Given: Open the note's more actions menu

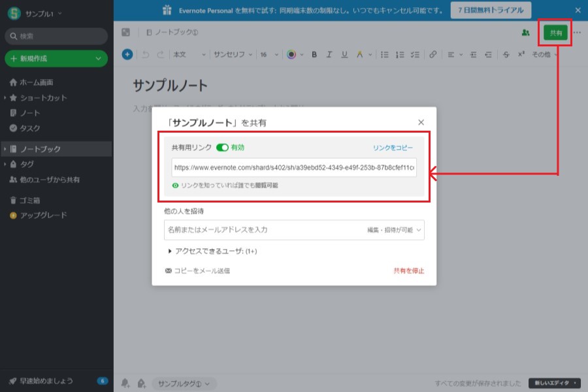Looking at the screenshot, I should [x=577, y=33].
